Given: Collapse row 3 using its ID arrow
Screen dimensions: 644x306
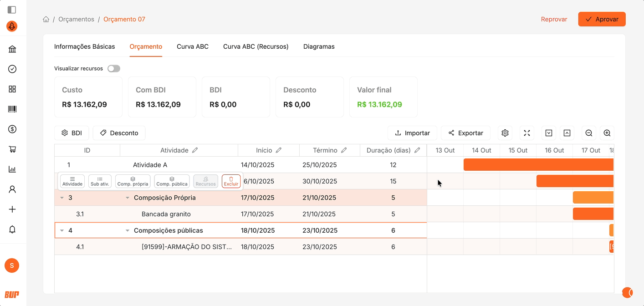Looking at the screenshot, I should tap(62, 198).
